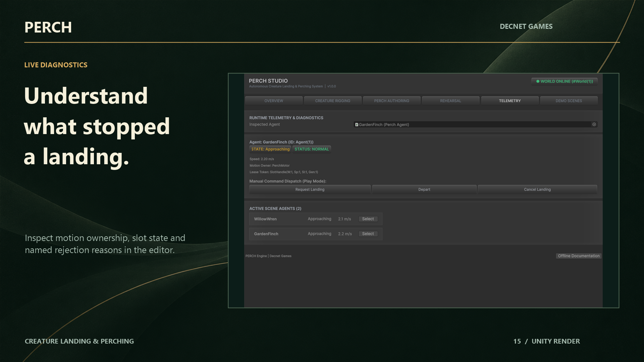The image size is (644, 362).
Task: Click the Inspected Agent object field
Action: [x=475, y=125]
